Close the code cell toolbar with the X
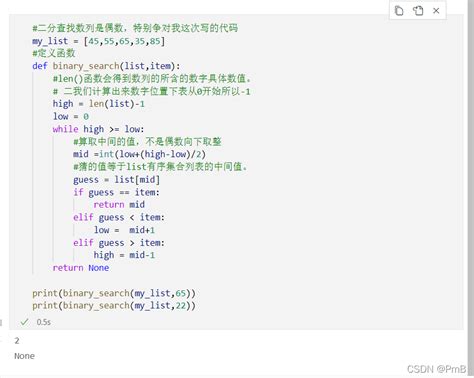Viewport: 474px width, 378px height. tap(436, 11)
